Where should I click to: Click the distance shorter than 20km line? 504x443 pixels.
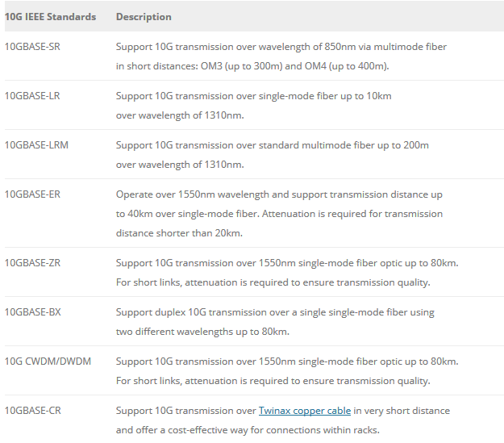[x=179, y=233]
